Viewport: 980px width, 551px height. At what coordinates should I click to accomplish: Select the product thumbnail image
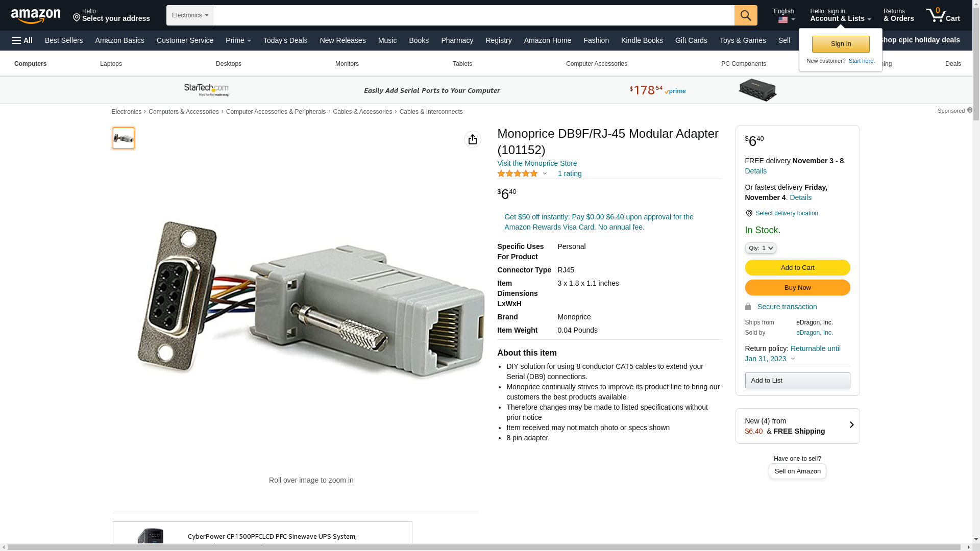(124, 138)
